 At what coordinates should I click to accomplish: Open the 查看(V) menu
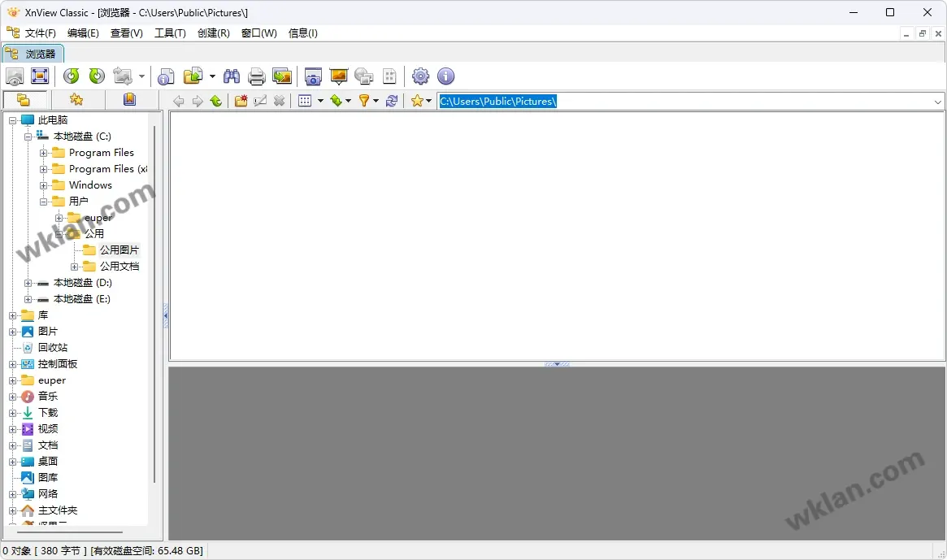126,33
